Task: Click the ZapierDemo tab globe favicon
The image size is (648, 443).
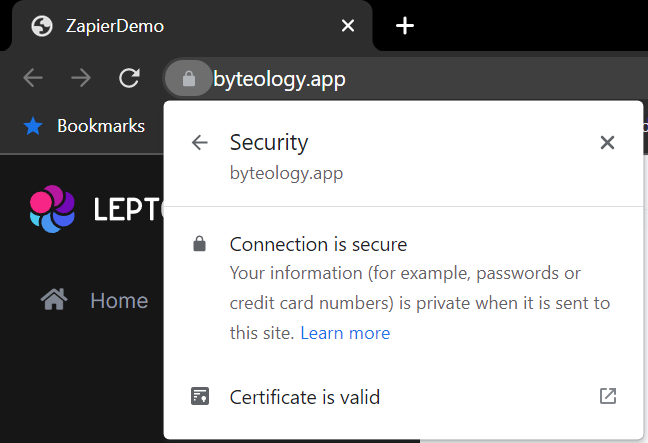Action: (42, 26)
